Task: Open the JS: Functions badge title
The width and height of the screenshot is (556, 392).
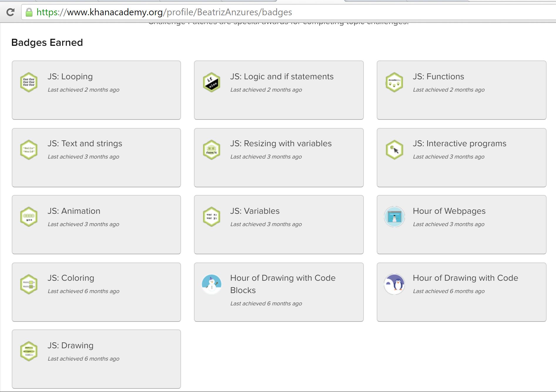Action: coord(438,77)
